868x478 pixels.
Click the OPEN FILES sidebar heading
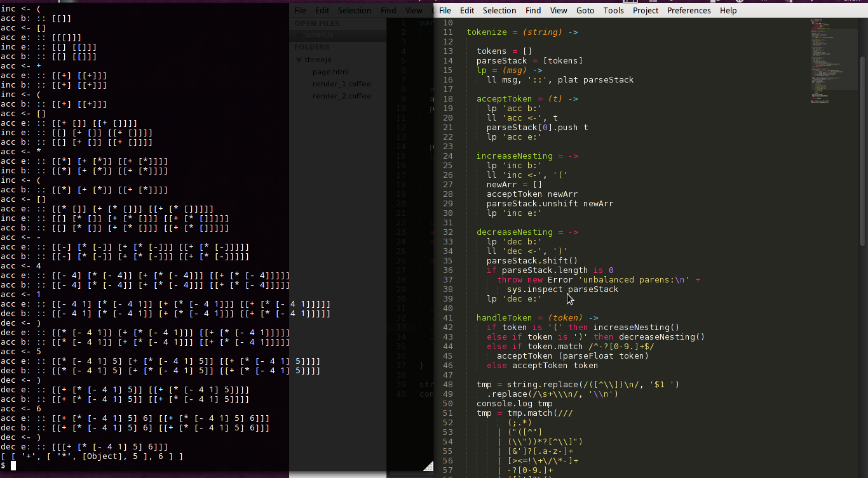click(x=317, y=23)
